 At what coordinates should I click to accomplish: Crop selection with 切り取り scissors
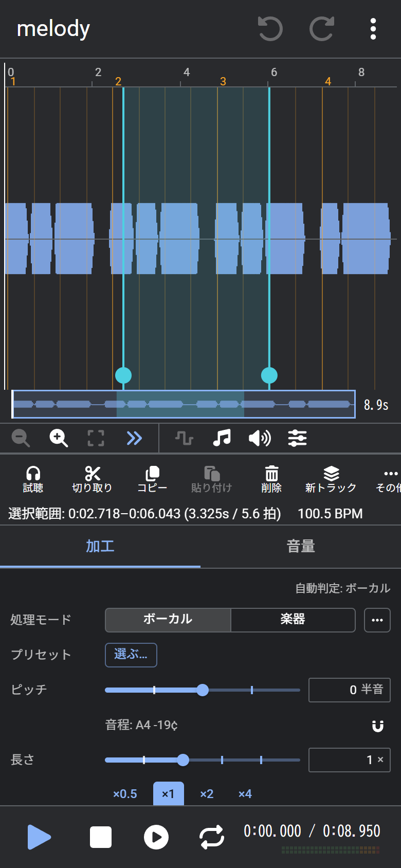point(92,479)
